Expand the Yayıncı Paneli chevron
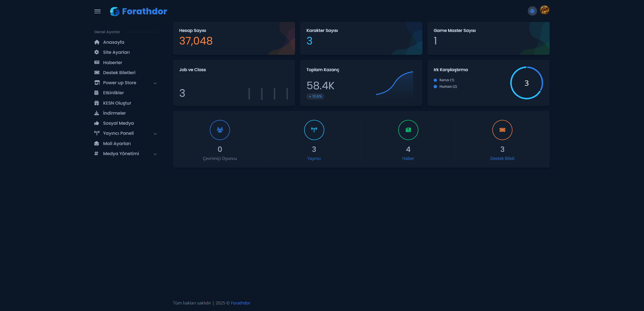The image size is (644, 311). 155,134
